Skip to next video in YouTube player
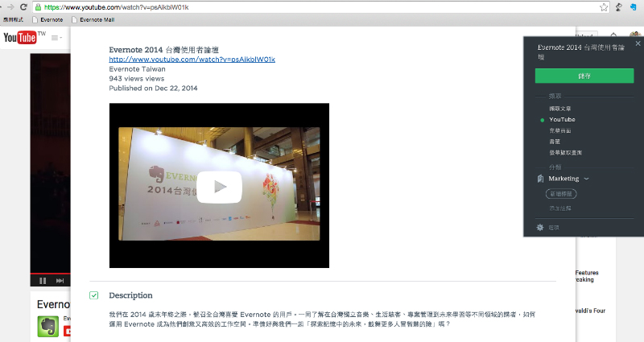Screen dimensions: 644x342 (60, 281)
